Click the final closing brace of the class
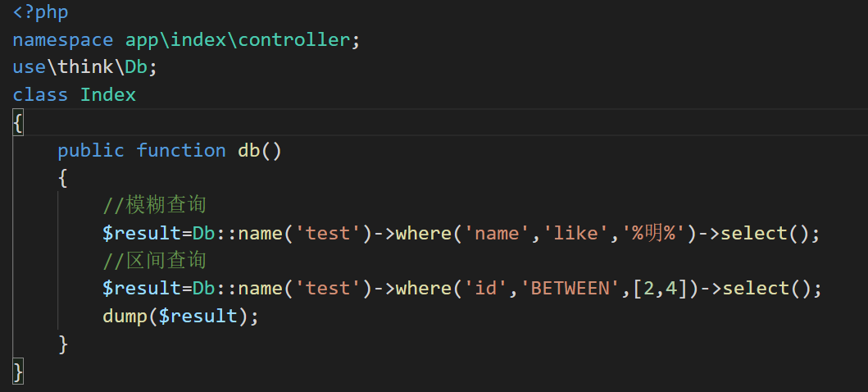 click(x=18, y=371)
